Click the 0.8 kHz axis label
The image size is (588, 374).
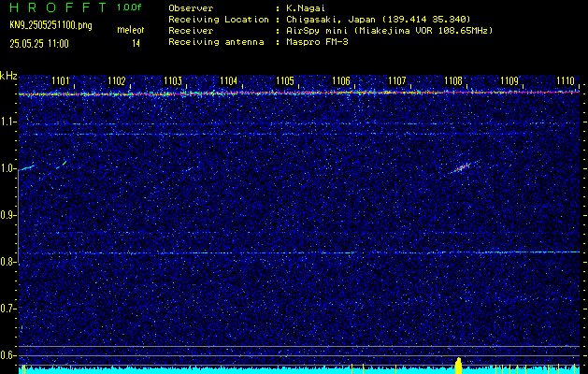click(x=8, y=262)
